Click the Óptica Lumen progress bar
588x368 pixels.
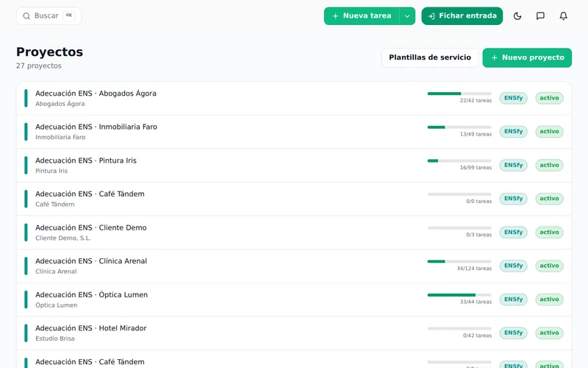coord(459,295)
